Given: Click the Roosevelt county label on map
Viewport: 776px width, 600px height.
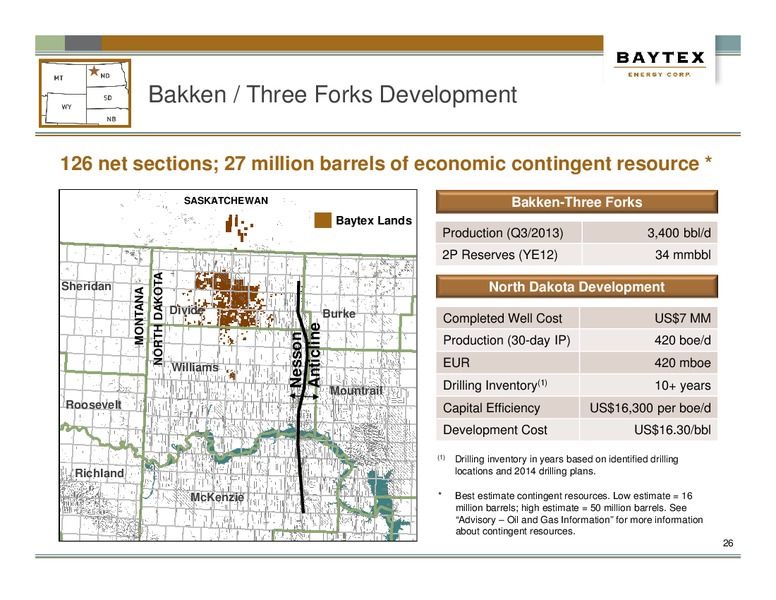Looking at the screenshot, I should coord(94,404).
